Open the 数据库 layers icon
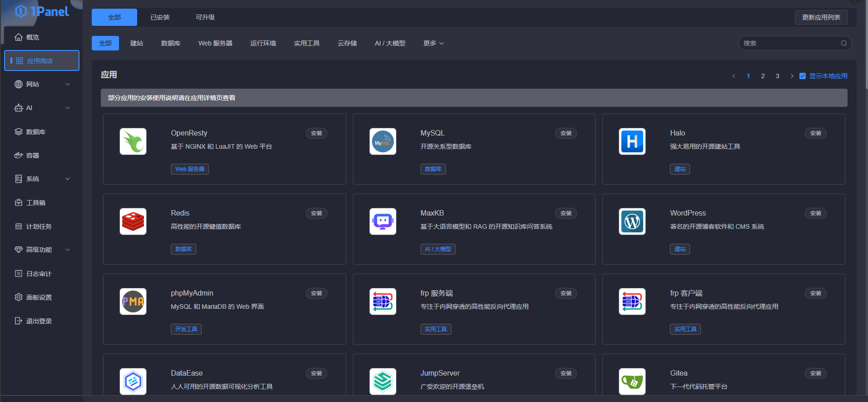Screen dimensions: 868x402 pos(19,132)
